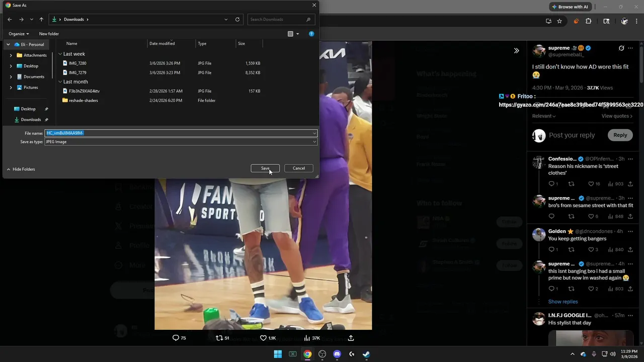Collapse the tweet side panel arrows
Screen dimensions: 644x362
[x=516, y=50]
